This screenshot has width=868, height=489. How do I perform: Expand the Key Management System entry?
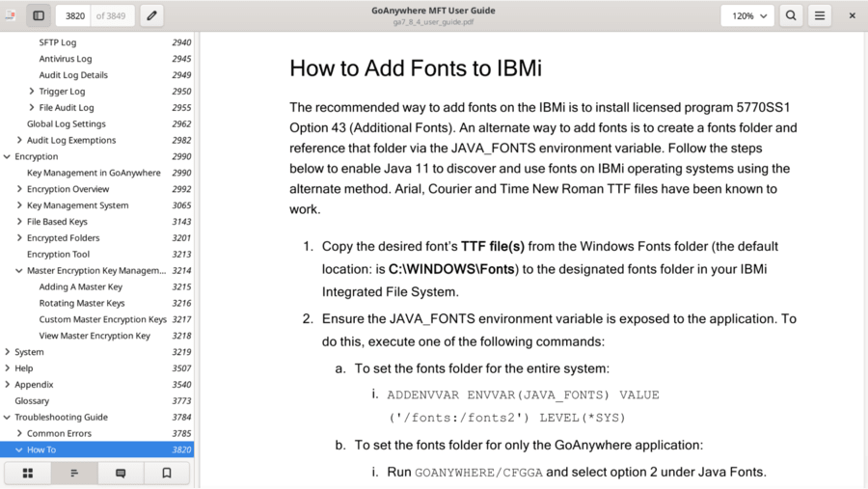[x=19, y=205]
